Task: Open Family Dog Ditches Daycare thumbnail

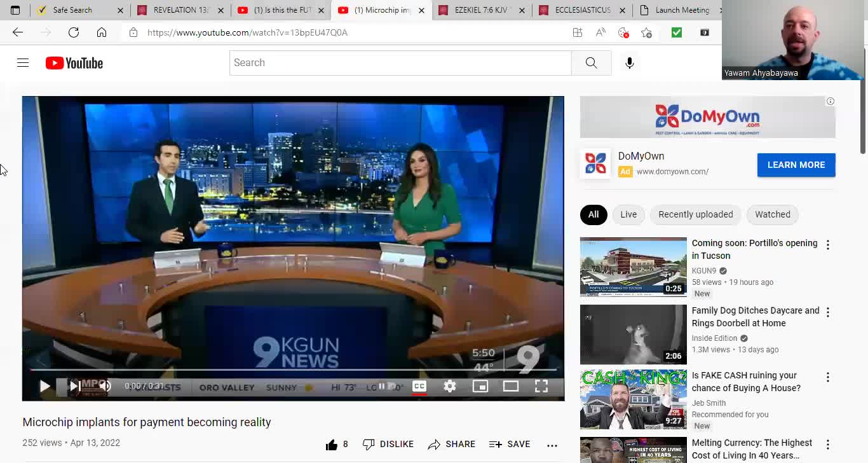Action: pos(634,335)
